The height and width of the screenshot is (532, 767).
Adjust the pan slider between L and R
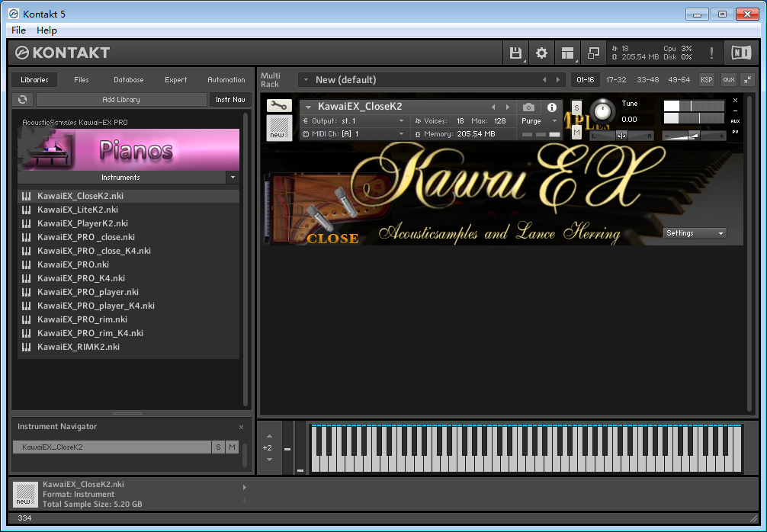(621, 136)
